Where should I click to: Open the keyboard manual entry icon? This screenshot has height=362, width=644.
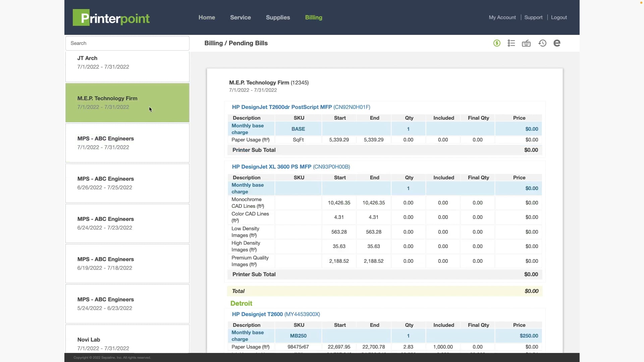pos(526,43)
